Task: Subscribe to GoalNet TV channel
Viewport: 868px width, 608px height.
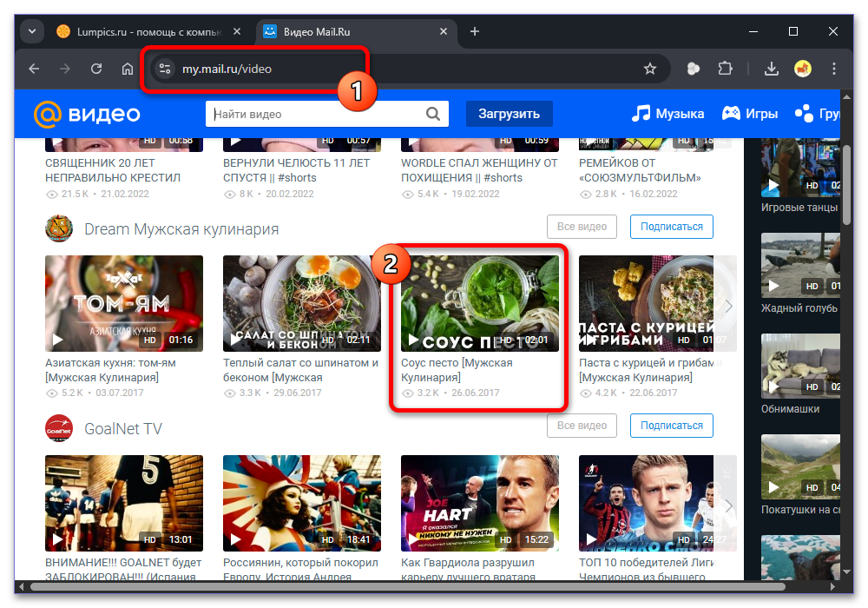Action: (x=672, y=426)
